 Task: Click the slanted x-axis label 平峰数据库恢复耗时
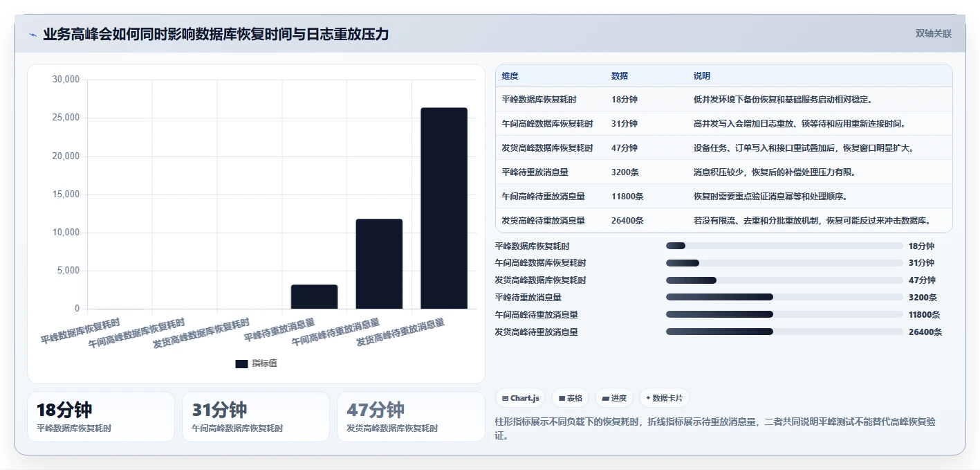pos(80,331)
